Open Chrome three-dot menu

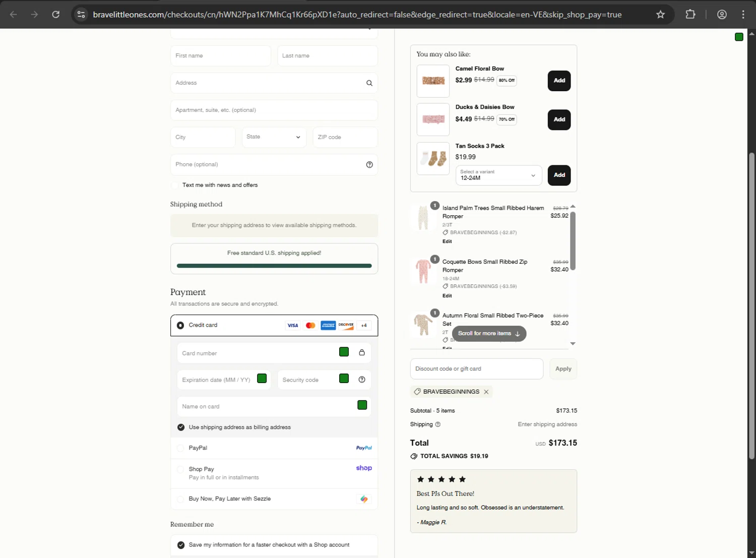click(743, 15)
